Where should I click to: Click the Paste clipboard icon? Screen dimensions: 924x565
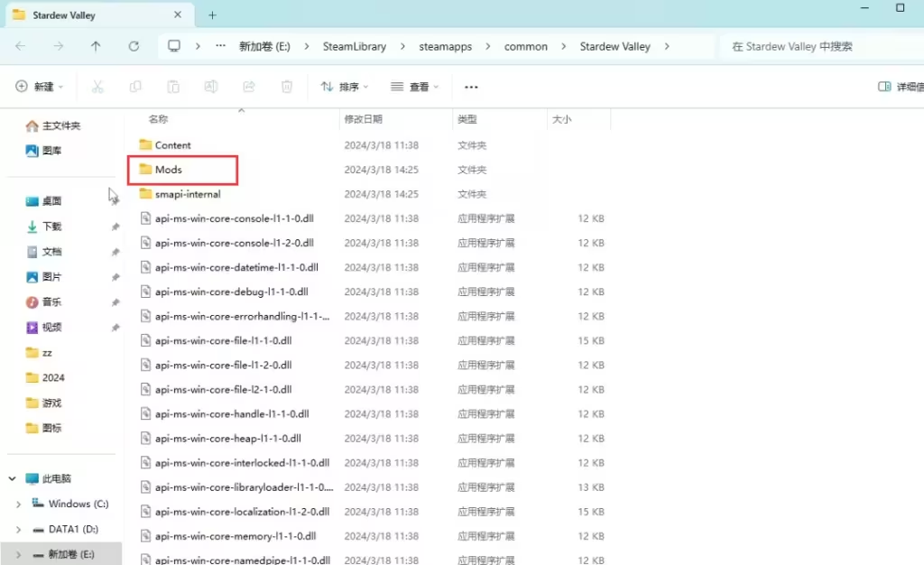click(173, 88)
